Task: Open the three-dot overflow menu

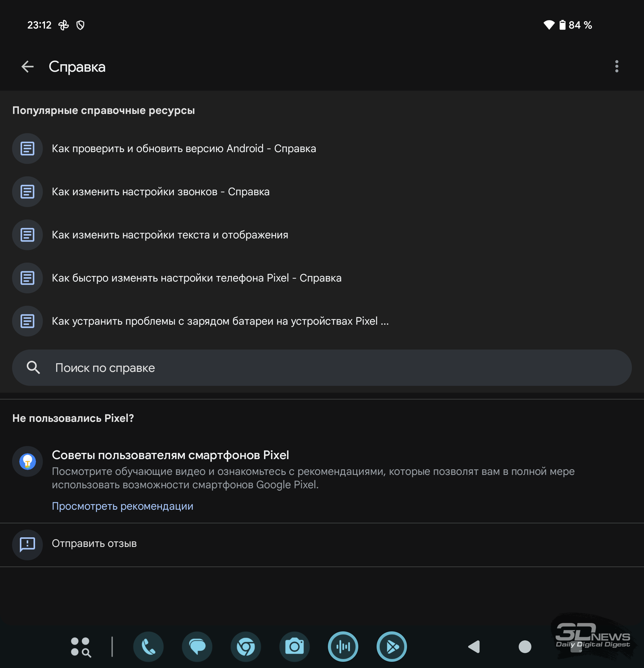Action: coord(616,66)
